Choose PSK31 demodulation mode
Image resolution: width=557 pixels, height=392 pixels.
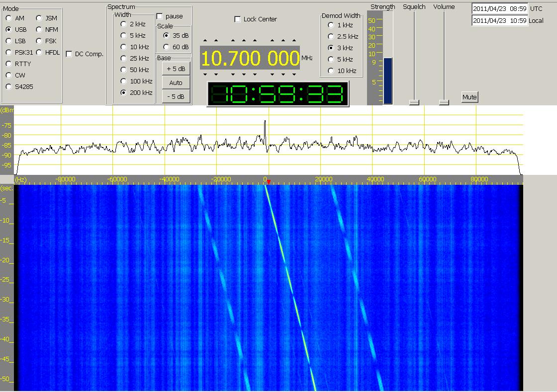8,53
